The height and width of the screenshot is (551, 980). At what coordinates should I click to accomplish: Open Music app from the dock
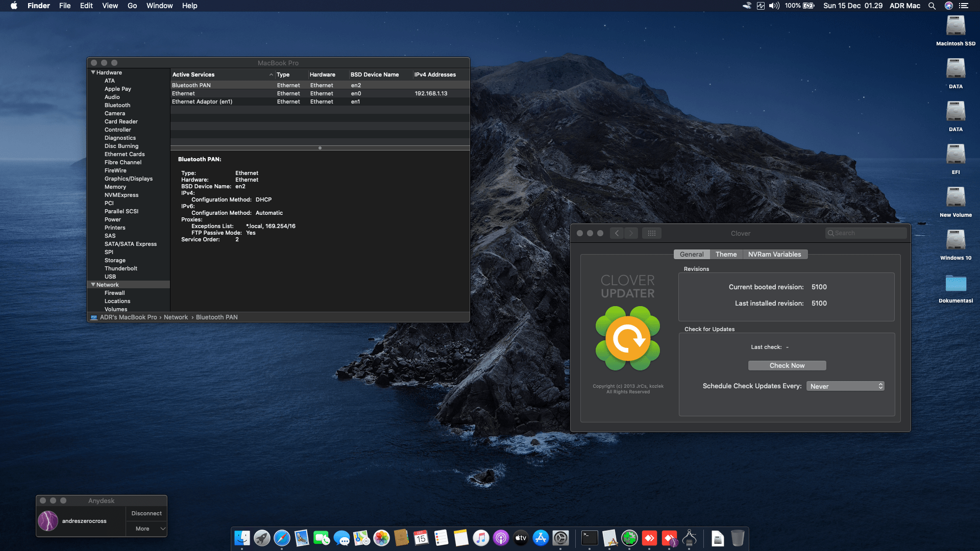point(481,538)
